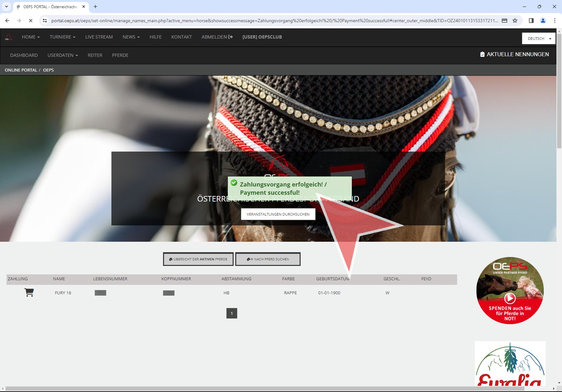Close the OEPS PORTAL tab
Image resolution: width=562 pixels, height=392 pixels.
pyautogui.click(x=84, y=7)
